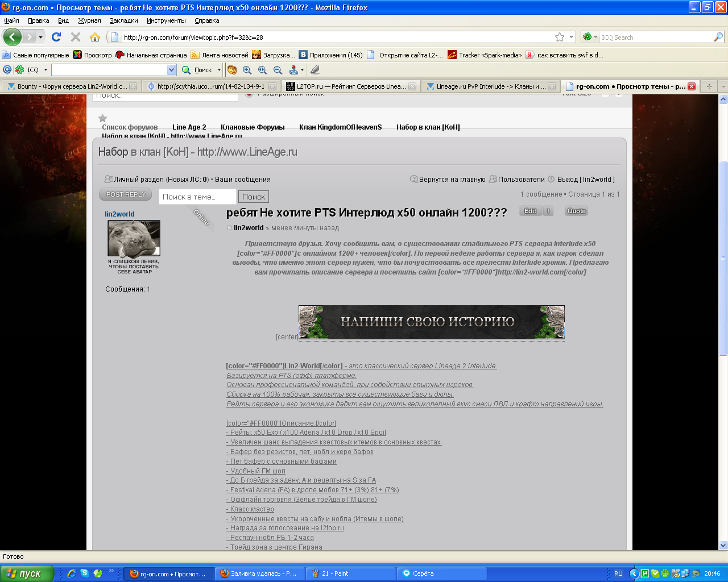Open the Закладки menu
This screenshot has width=728, height=582.
tap(124, 20)
